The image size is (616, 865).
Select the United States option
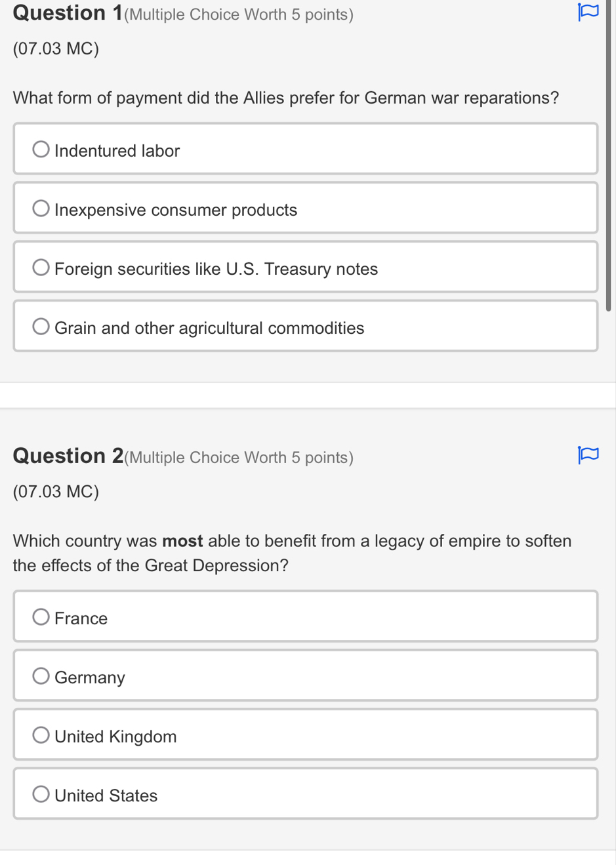41,794
